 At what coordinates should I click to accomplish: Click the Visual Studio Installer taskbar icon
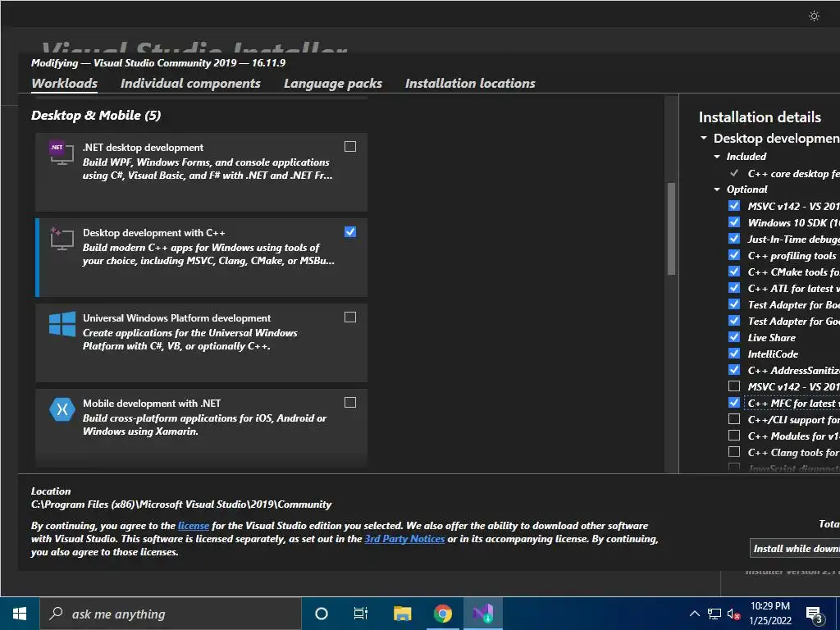(x=482, y=614)
